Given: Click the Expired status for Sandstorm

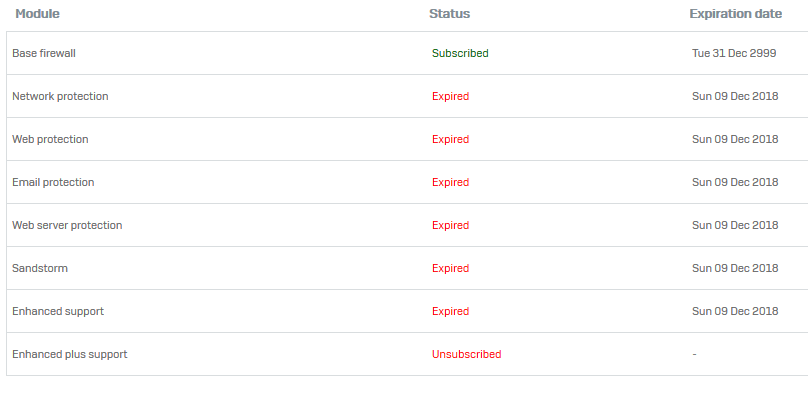Looking at the screenshot, I should click(x=450, y=268).
